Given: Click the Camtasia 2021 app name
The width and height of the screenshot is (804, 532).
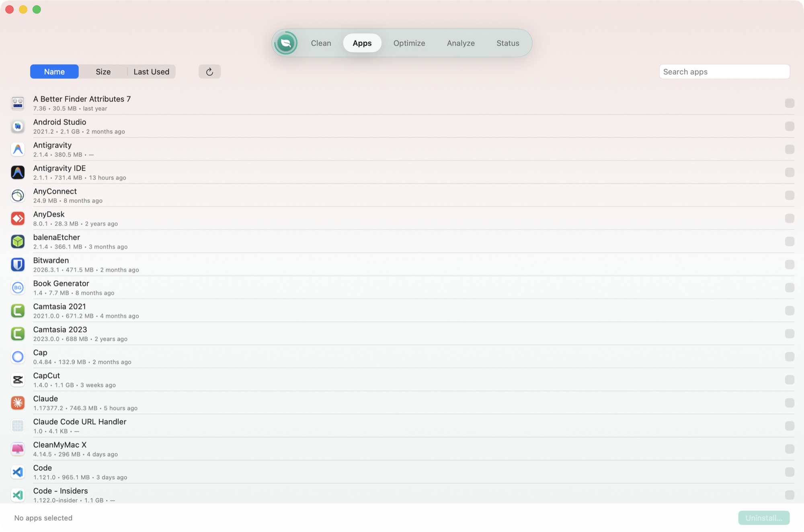Looking at the screenshot, I should 59,306.
